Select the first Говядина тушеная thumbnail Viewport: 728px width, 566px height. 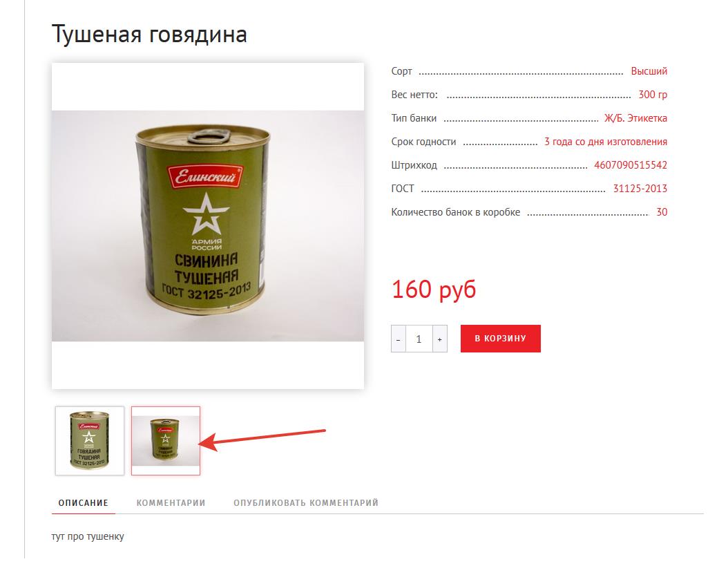[x=90, y=440]
